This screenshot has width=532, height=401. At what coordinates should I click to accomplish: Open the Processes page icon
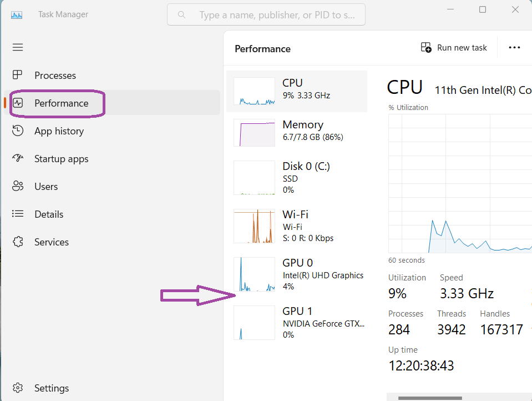pos(18,75)
